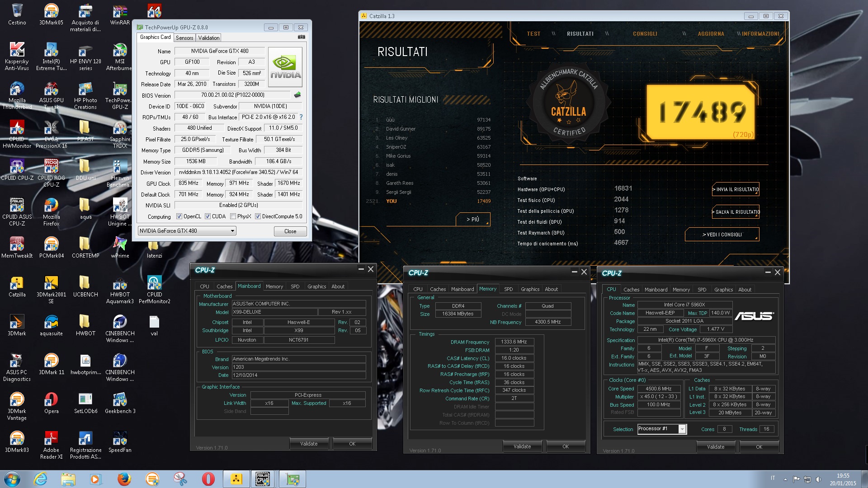Click the yellow 17489 score panel
868x488 pixels.
(701, 112)
